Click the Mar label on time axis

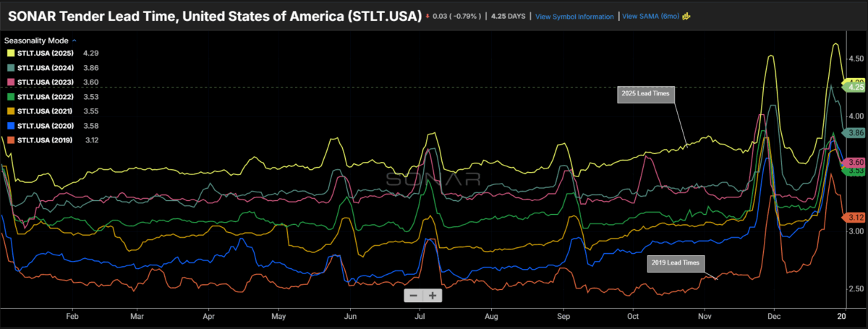tap(137, 316)
